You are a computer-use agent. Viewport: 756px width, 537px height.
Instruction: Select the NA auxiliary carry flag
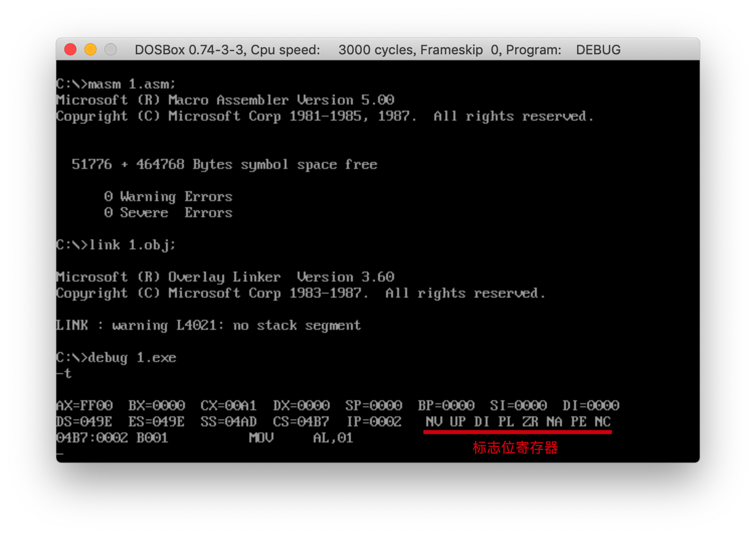(554, 421)
